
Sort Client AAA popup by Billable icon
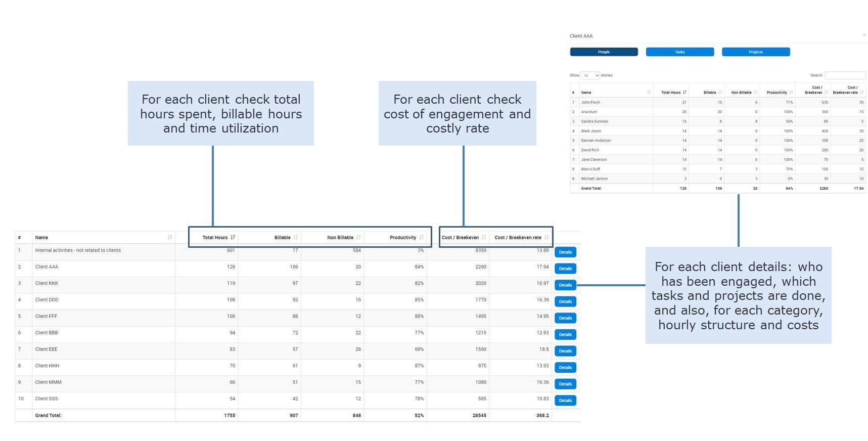[720, 93]
